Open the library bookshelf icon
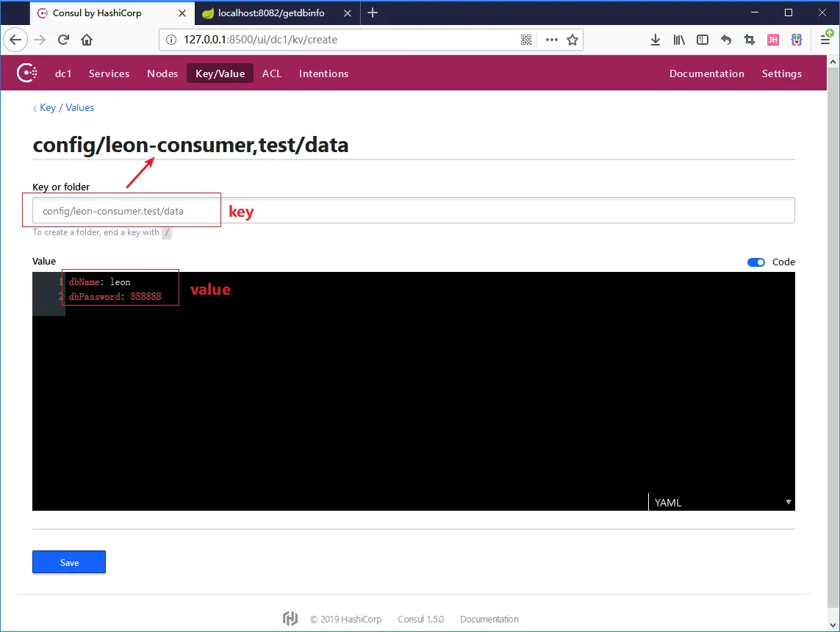Viewport: 840px width, 632px height. point(679,40)
